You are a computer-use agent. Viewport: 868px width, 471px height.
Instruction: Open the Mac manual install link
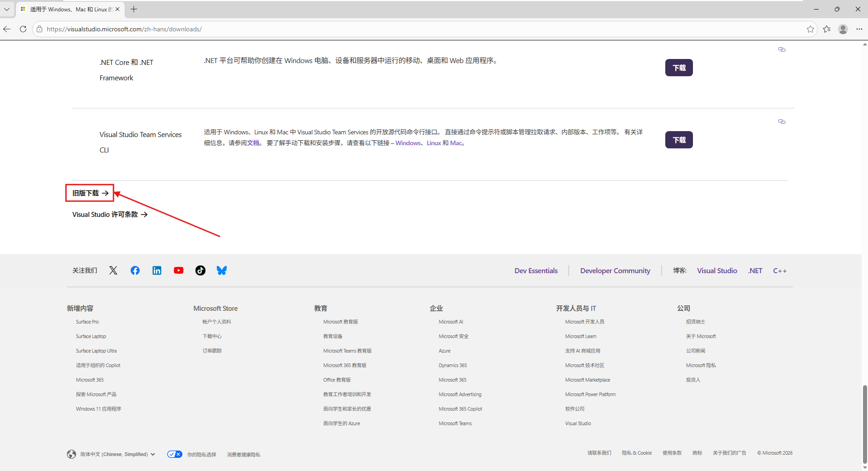[456, 143]
